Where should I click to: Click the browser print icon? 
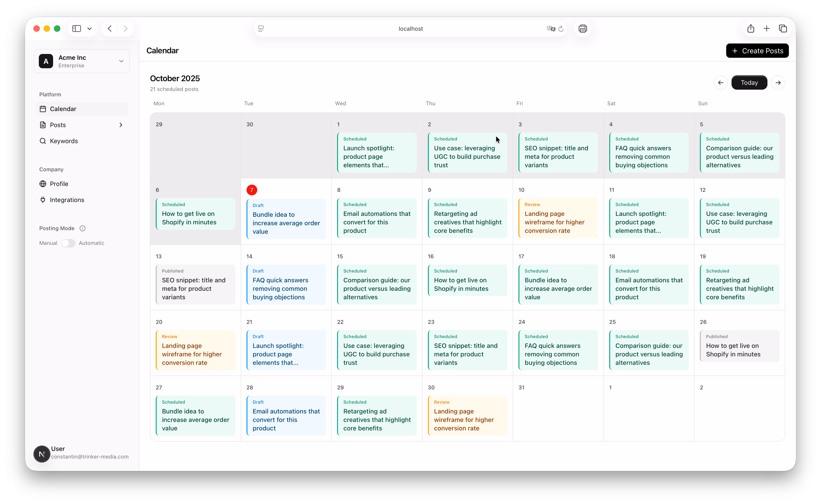pyautogui.click(x=583, y=29)
